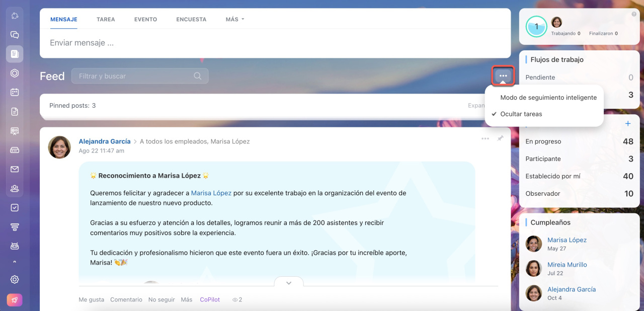Open the Marisa López mention link in post
The image size is (644, 311).
pyautogui.click(x=211, y=193)
